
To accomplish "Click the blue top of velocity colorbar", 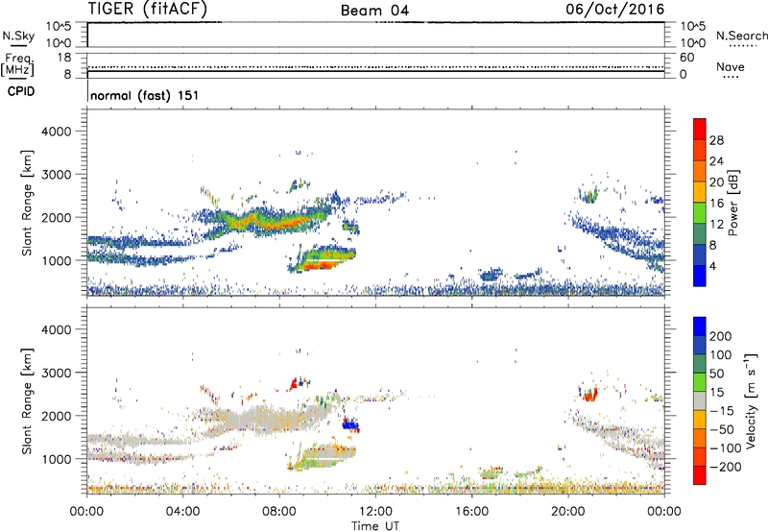I will coord(700,326).
